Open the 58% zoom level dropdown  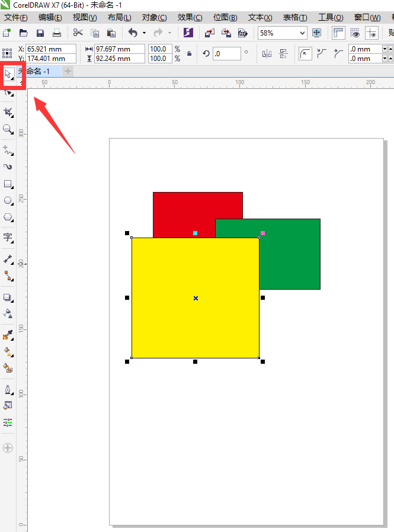coord(302,33)
